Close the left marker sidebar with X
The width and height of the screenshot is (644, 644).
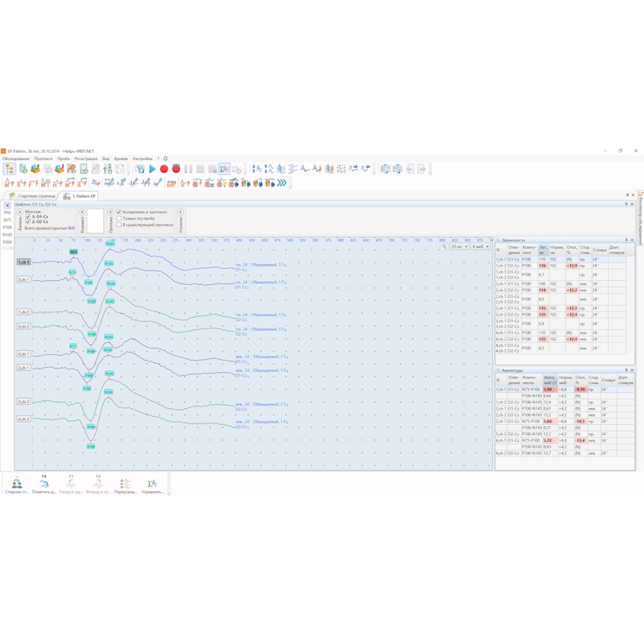click(7, 205)
